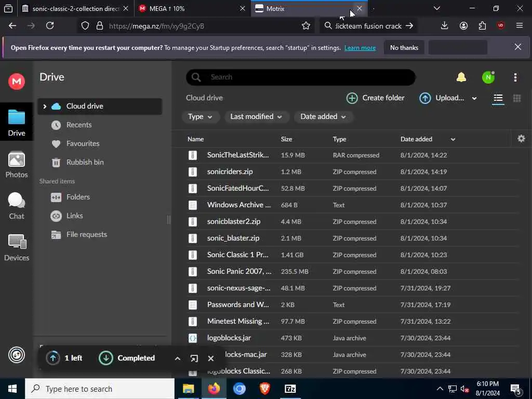Reload the current page
The width and height of the screenshot is (532, 399).
(50, 26)
